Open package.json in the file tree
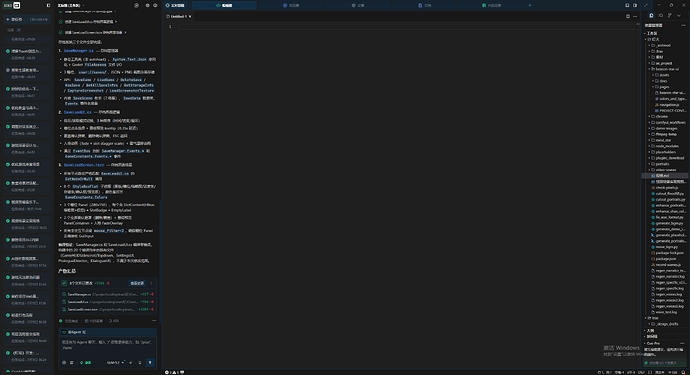Viewport: 690px width, 375px height. click(666, 259)
